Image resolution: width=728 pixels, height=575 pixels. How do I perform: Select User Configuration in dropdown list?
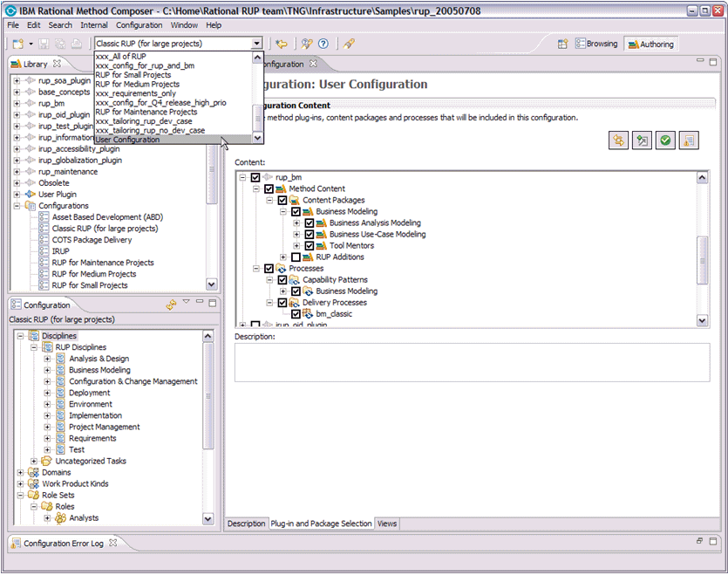click(x=173, y=140)
